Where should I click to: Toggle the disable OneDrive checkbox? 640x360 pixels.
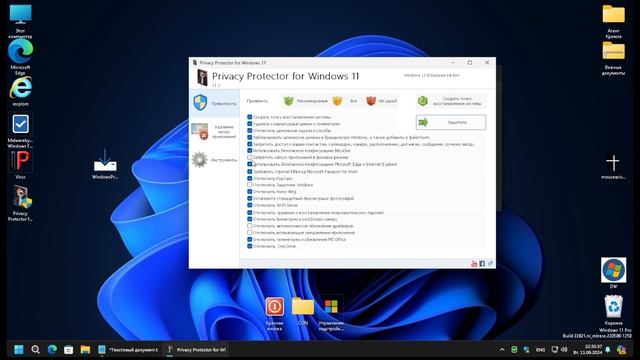pyautogui.click(x=249, y=246)
